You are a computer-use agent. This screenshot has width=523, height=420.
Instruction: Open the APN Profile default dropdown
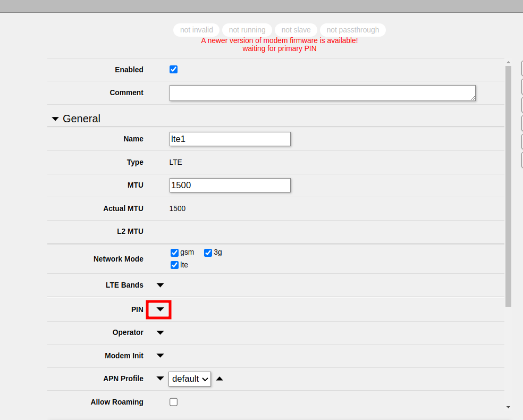pos(190,379)
